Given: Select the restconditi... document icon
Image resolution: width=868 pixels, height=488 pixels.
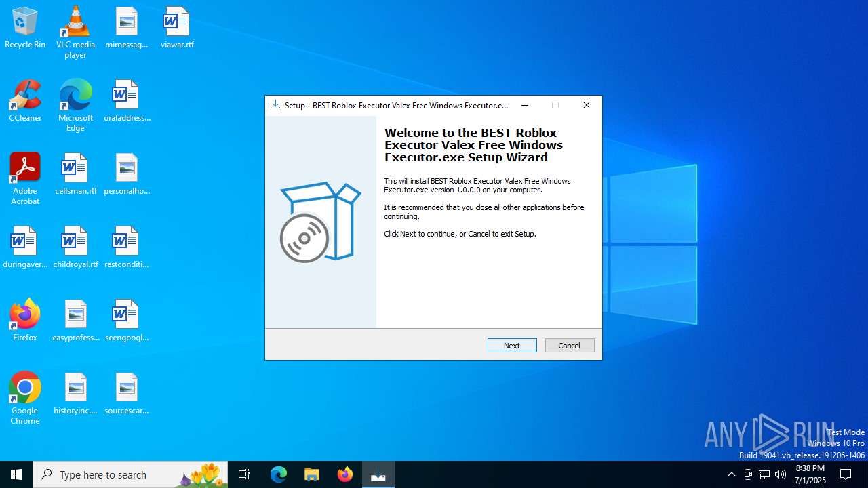Looking at the screenshot, I should [x=127, y=248].
